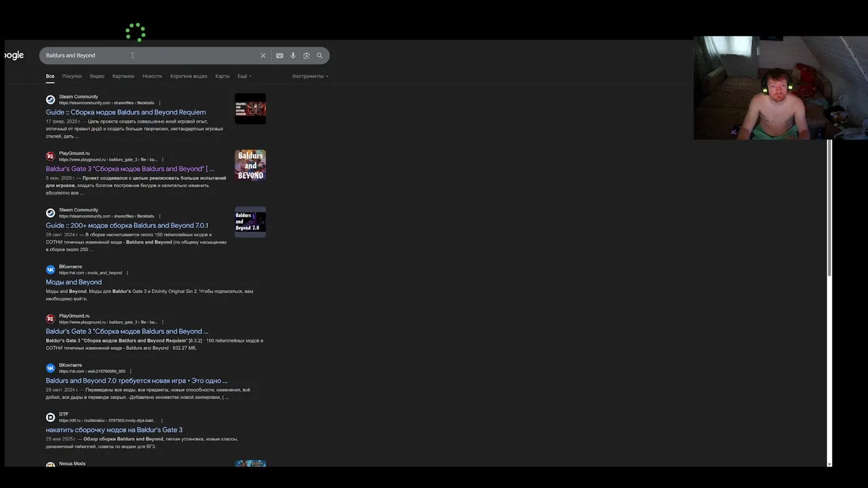Screen dimensions: 868x488
Task: Click the Nexus Mods result site name
Action: [x=72, y=464]
